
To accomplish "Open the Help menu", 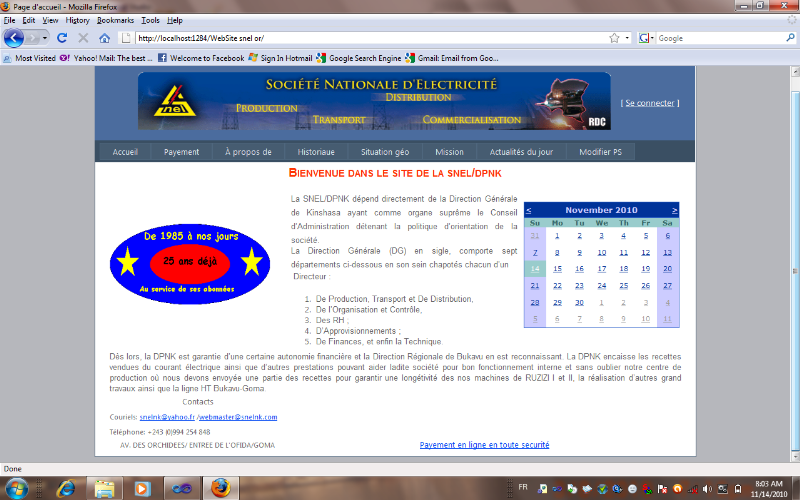I will [x=174, y=20].
